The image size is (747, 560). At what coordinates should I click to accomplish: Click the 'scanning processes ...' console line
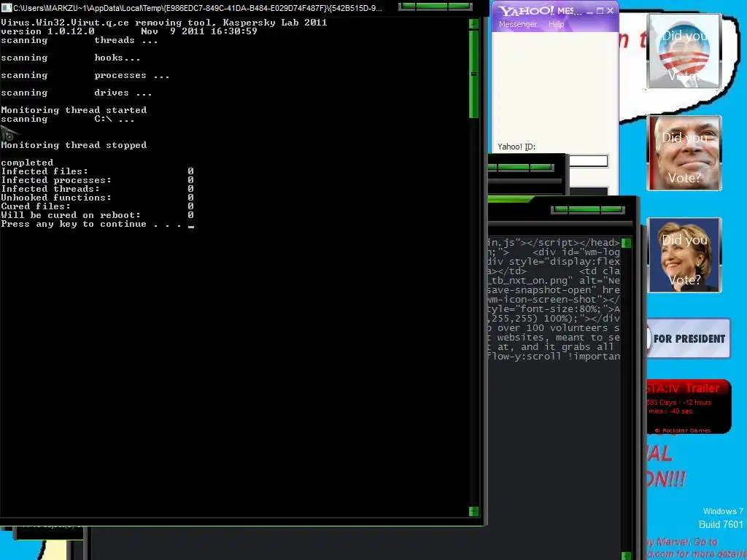pos(85,75)
